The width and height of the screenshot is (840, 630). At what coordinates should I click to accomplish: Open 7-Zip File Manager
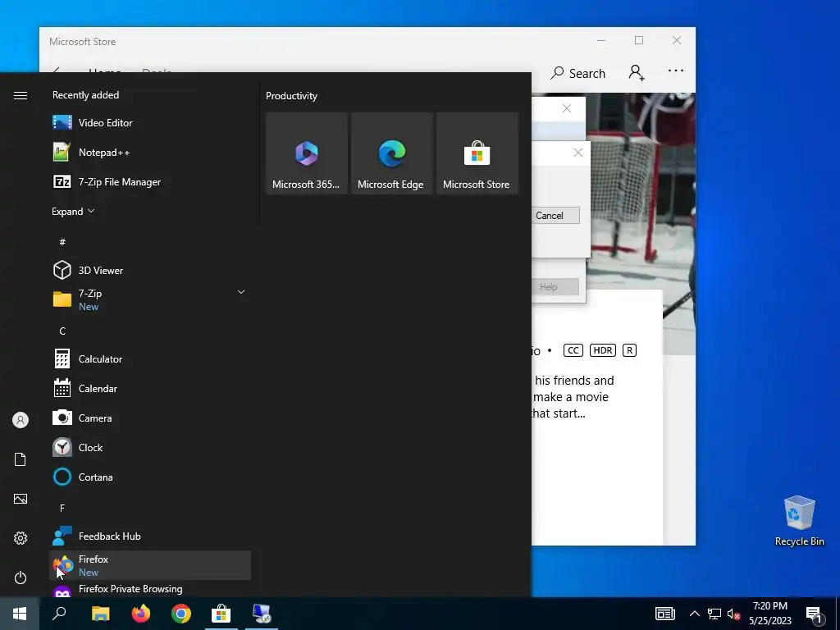[150, 181]
